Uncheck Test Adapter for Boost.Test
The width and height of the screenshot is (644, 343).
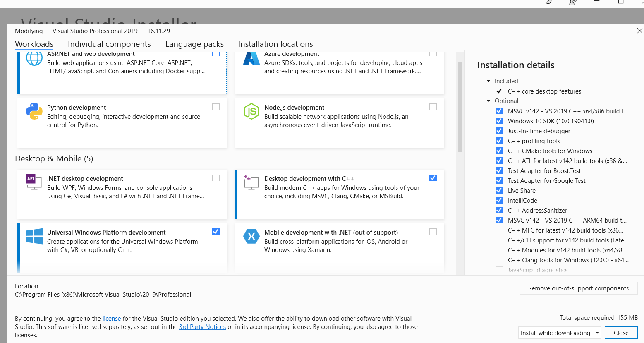tap(499, 170)
